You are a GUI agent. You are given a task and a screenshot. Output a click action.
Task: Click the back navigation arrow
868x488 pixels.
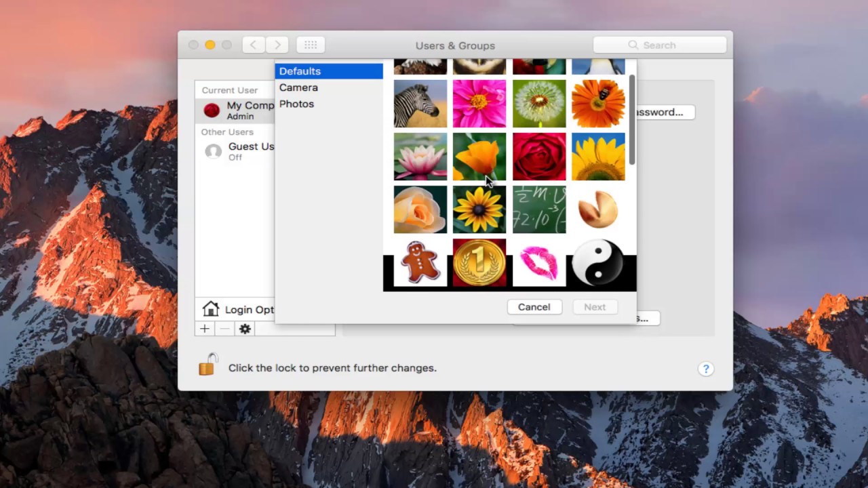[x=253, y=44]
